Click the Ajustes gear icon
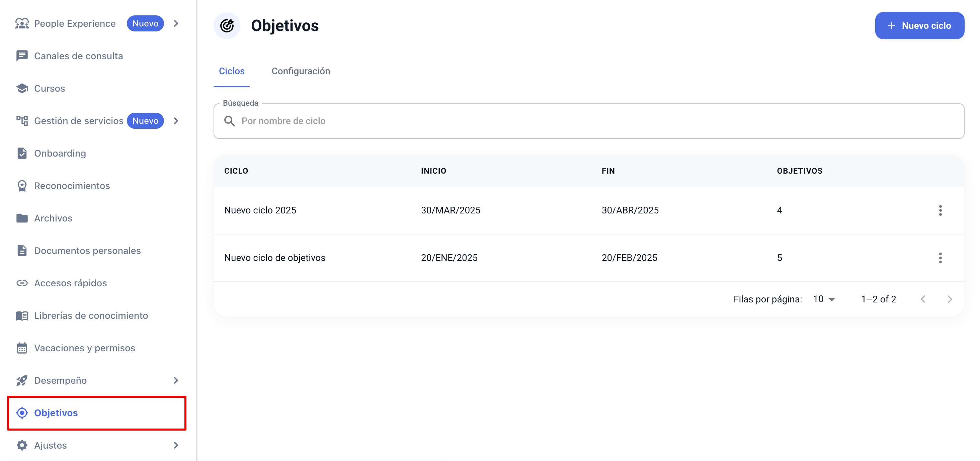980x461 pixels. 22,445
